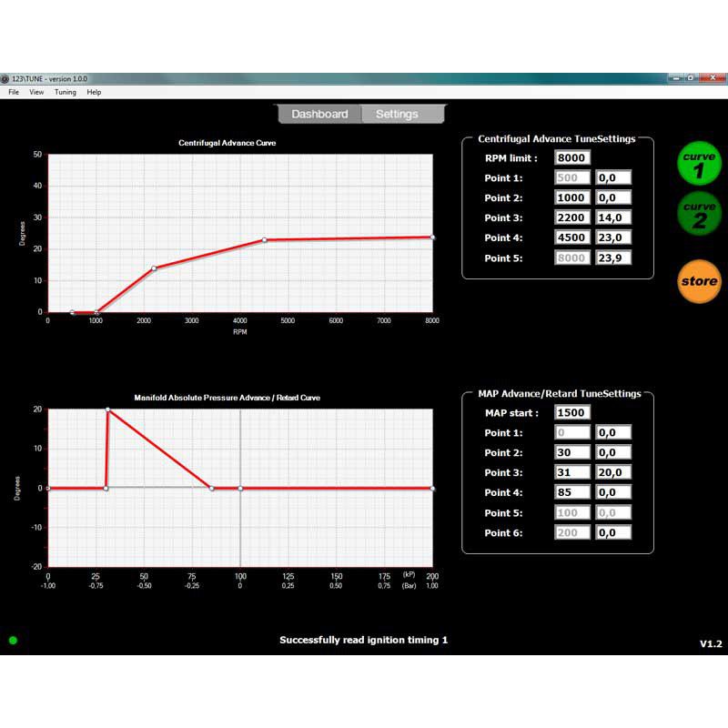Select the curve point at 4500 RPM

[x=263, y=239]
